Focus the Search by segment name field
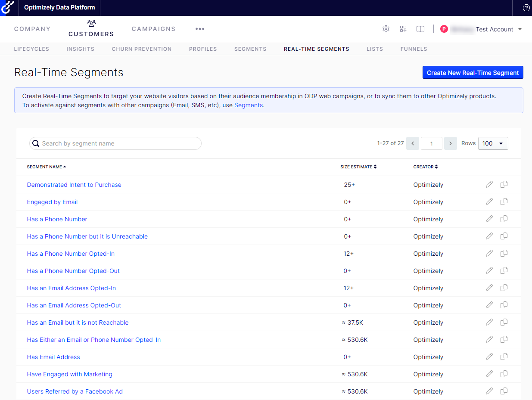The height and width of the screenshot is (400, 532). tap(115, 143)
